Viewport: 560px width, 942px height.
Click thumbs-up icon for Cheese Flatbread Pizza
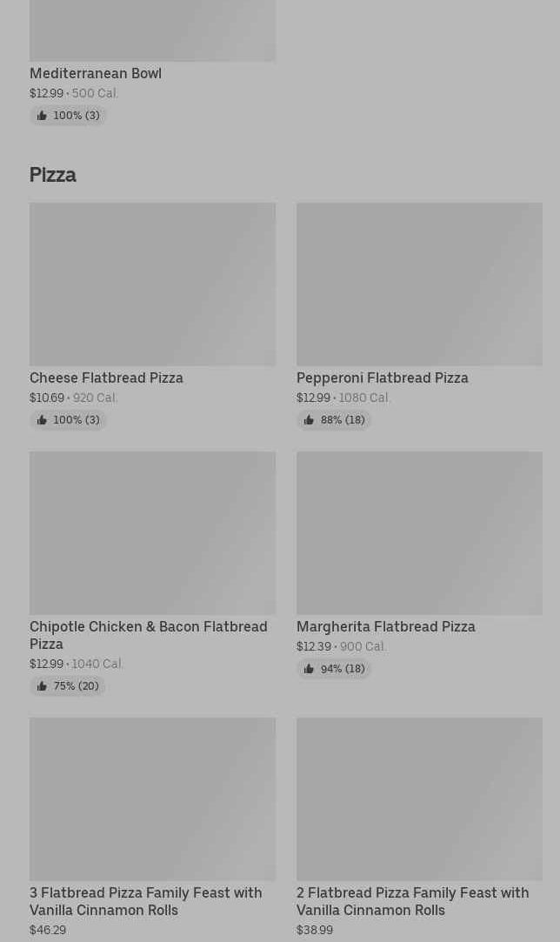pyautogui.click(x=42, y=420)
